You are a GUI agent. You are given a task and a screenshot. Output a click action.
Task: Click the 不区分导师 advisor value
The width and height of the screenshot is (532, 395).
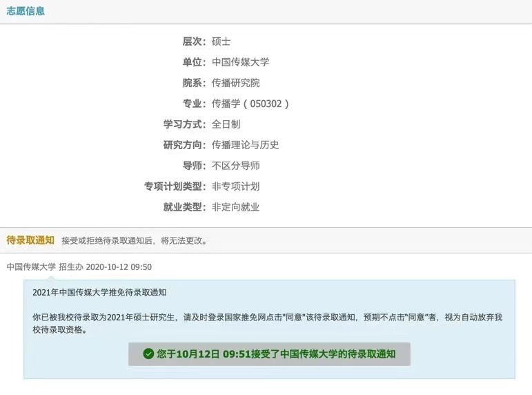235,166
